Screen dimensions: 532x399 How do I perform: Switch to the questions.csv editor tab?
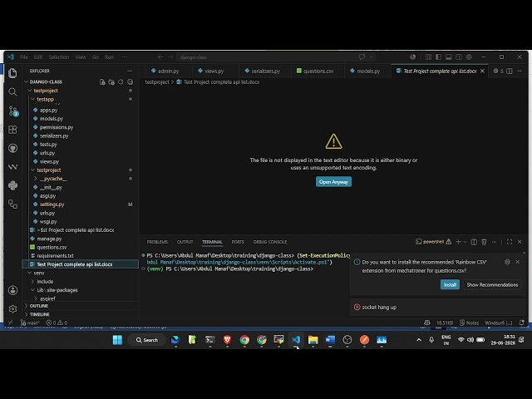316,71
